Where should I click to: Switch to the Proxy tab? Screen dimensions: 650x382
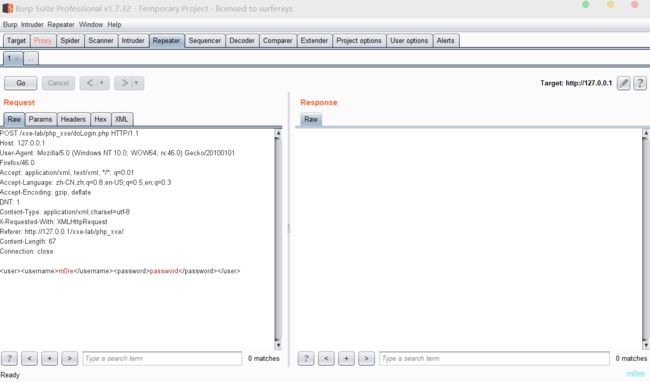43,41
